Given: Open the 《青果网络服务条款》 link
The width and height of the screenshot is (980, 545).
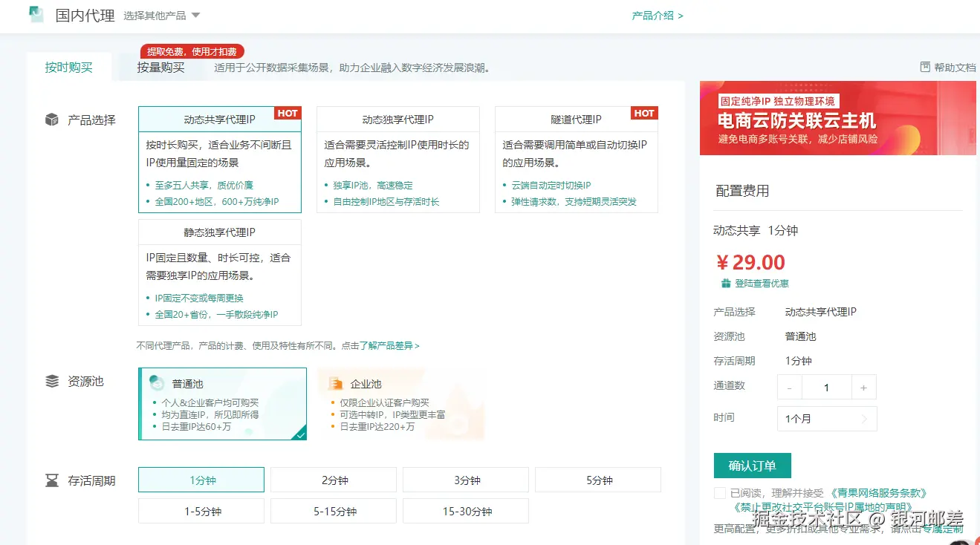Looking at the screenshot, I should (878, 493).
